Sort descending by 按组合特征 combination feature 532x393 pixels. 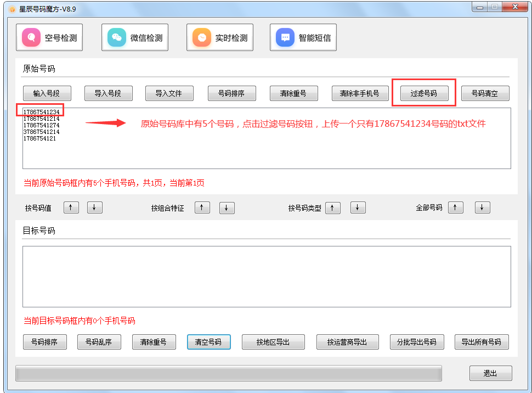pos(227,207)
